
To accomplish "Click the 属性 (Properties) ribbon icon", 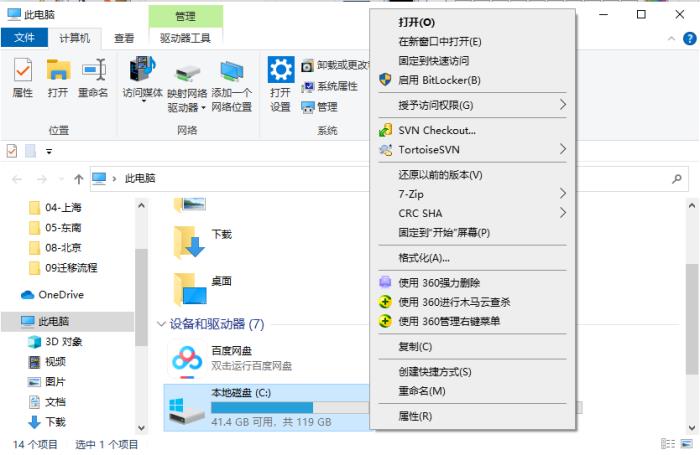I will click(x=22, y=77).
